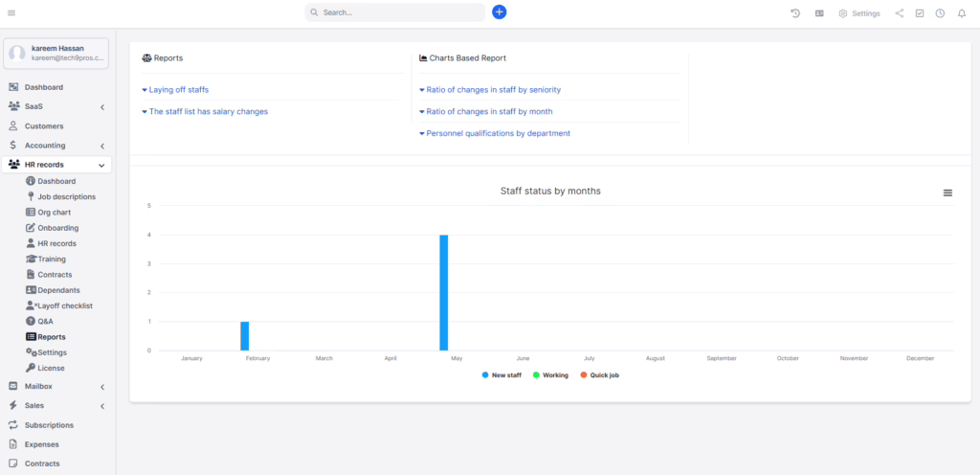Viewport: 980px width, 475px height.
Task: Toggle Working series in chart legend
Action: click(549, 375)
